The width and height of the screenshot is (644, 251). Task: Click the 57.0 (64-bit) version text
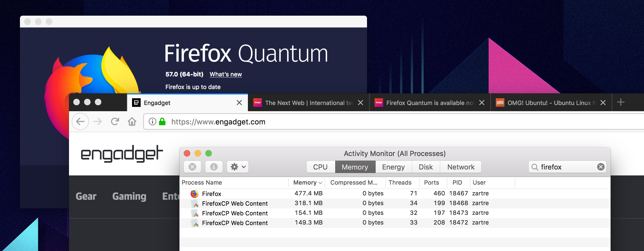[184, 74]
